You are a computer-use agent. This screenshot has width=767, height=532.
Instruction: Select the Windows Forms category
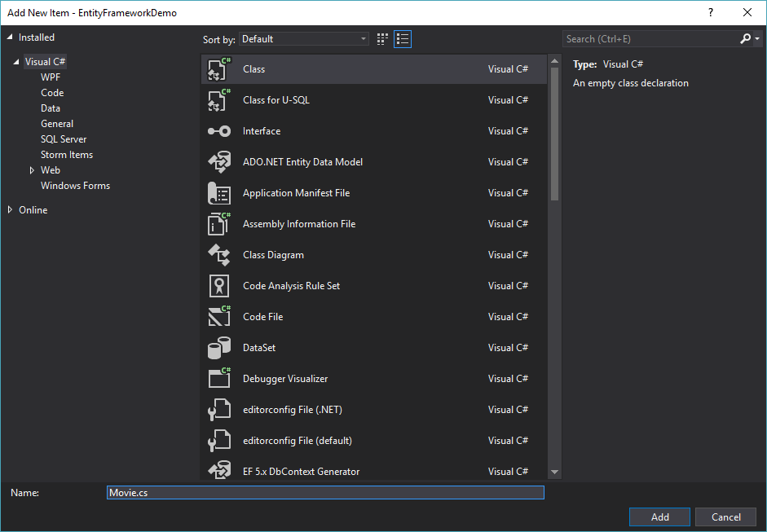(75, 186)
